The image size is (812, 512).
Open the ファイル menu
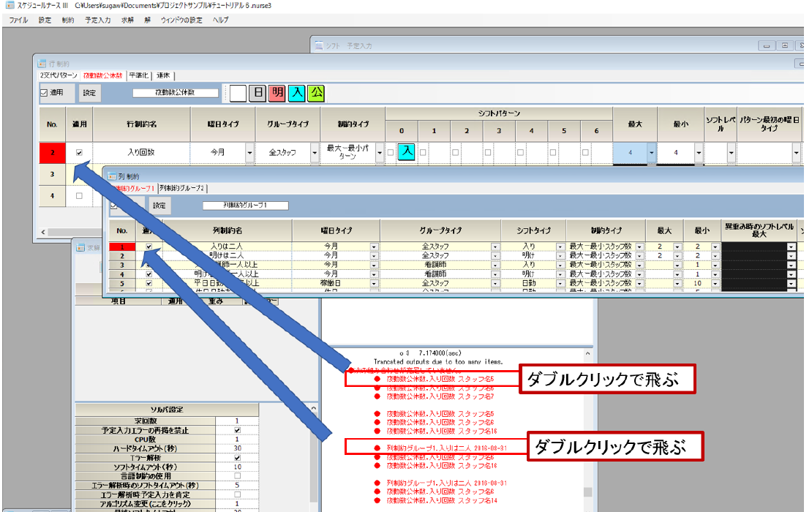pos(18,20)
